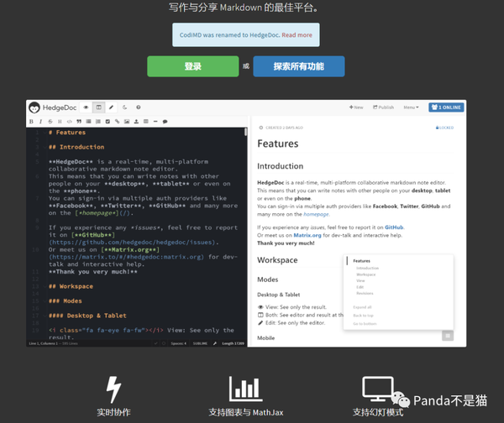This screenshot has height=423, width=504.
Task: Click the Workspace heading in the preview
Action: point(277,260)
